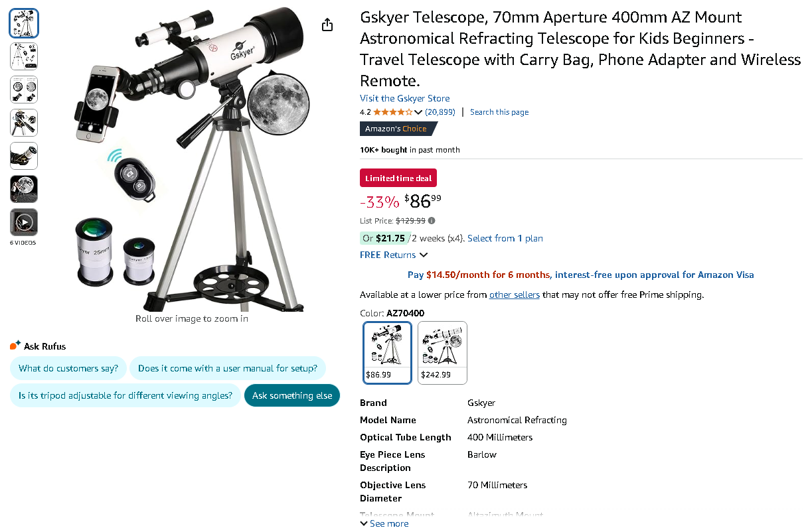Play the product videos via 6 VIDEOS thumbnail

[23, 222]
